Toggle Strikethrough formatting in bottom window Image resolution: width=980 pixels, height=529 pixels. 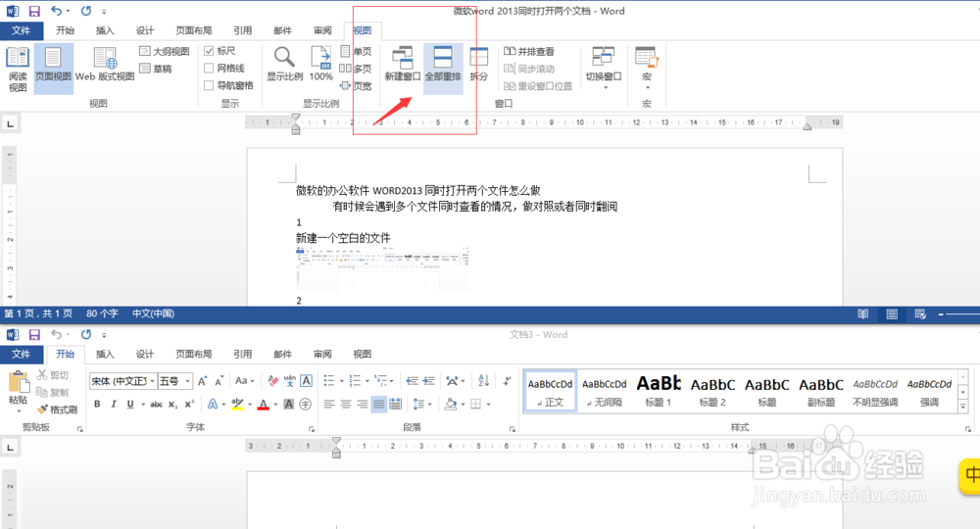click(x=156, y=404)
